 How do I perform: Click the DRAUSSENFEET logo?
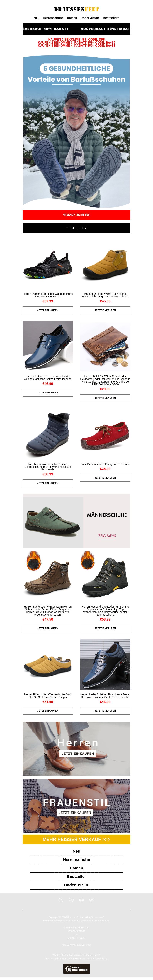(x=76, y=9)
